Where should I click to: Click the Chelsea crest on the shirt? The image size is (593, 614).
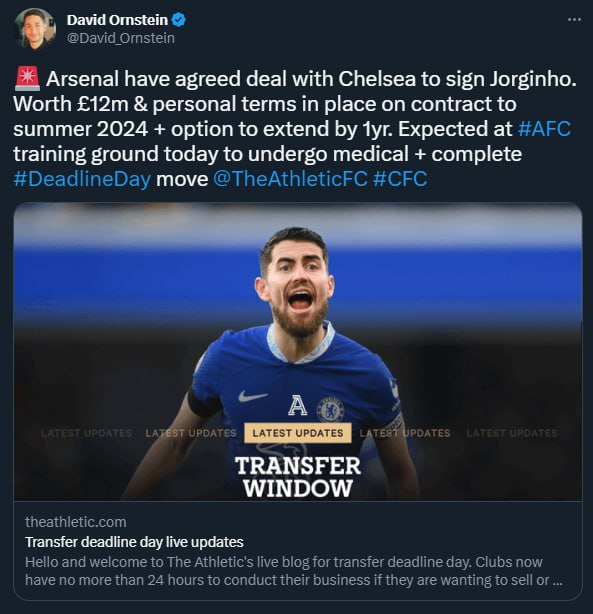tap(330, 409)
